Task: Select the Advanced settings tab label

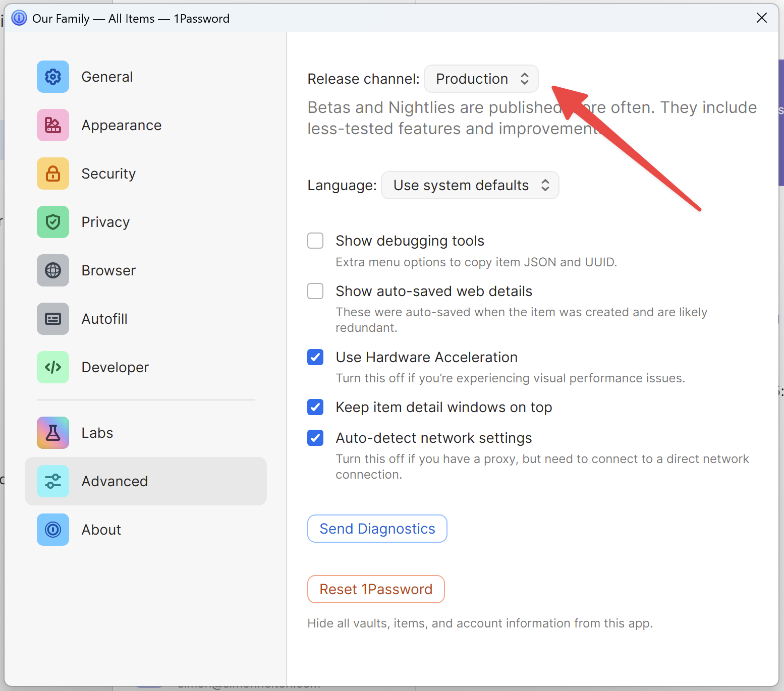Action: click(x=115, y=481)
